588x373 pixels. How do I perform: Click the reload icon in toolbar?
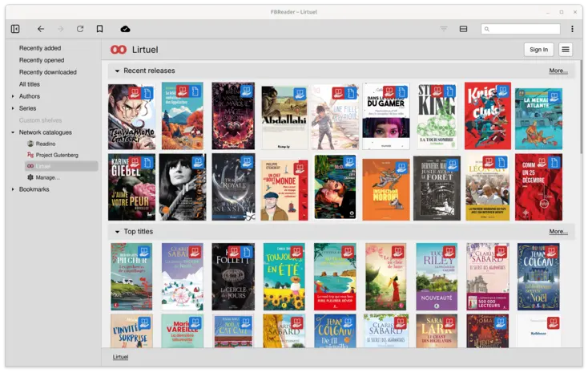pyautogui.click(x=80, y=29)
